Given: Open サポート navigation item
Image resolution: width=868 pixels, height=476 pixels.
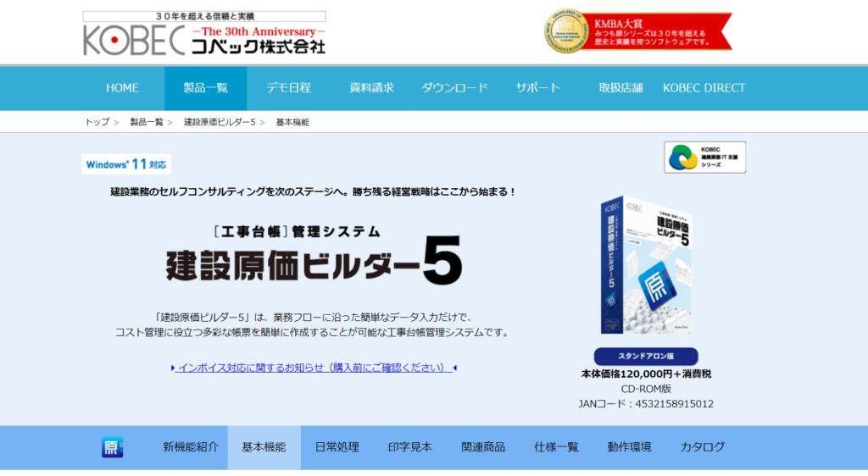Looking at the screenshot, I should pyautogui.click(x=537, y=88).
